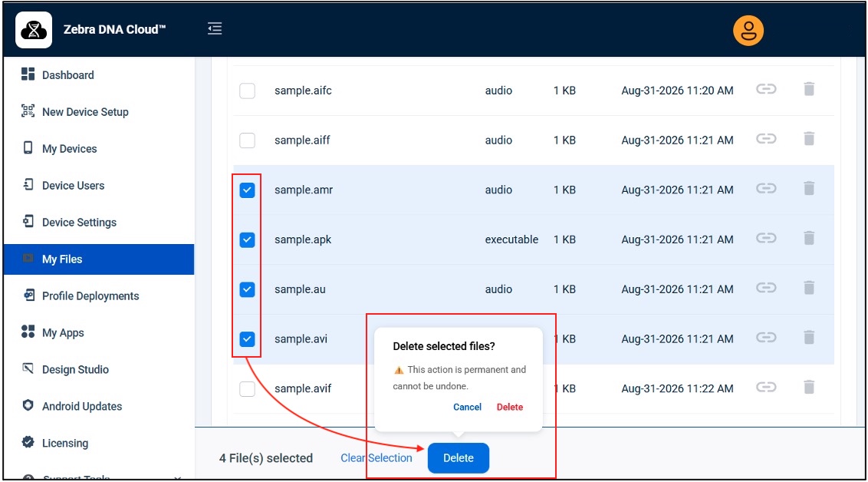The image size is (868, 482).
Task: Check the sample.aifc checkbox
Action: [x=247, y=91]
